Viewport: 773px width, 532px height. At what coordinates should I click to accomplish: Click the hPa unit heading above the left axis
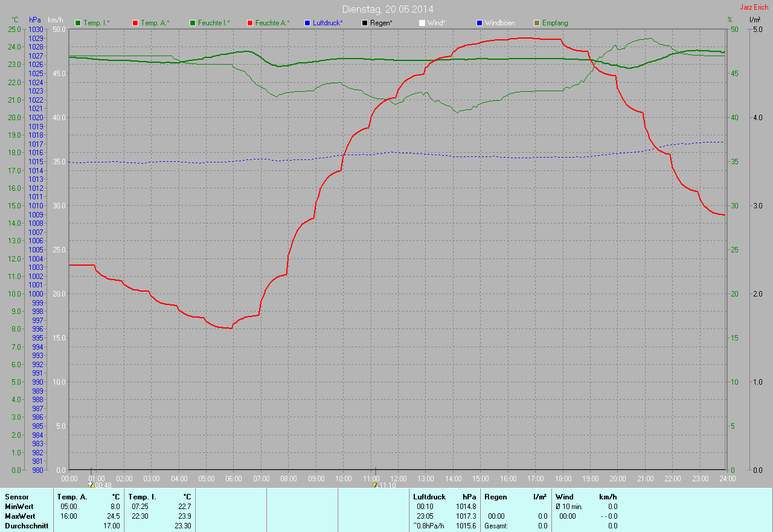point(36,20)
